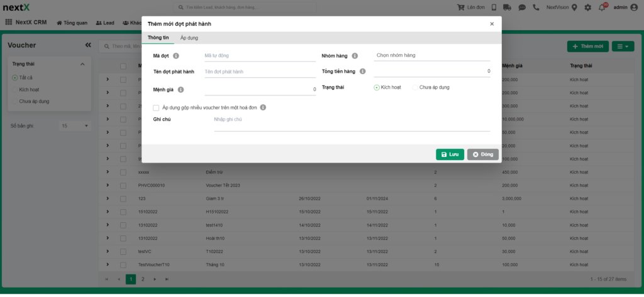Screen dimensions: 644x297
Task: Enable the Áp dụng gộp nhiều voucher checkbox
Action: (156, 107)
